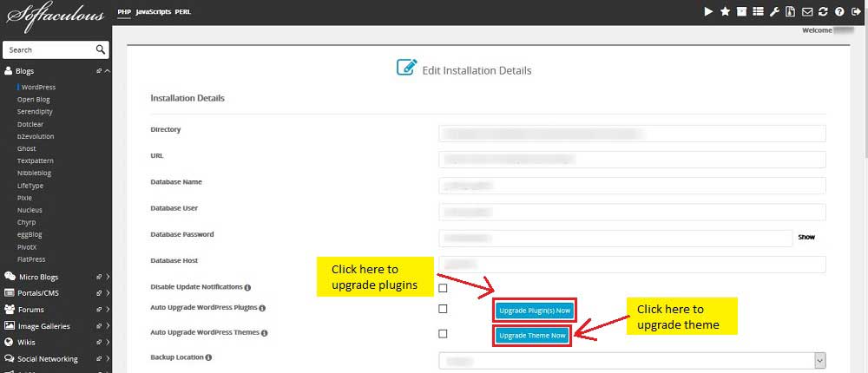Expand the Social Networking category arrow

(x=108, y=358)
